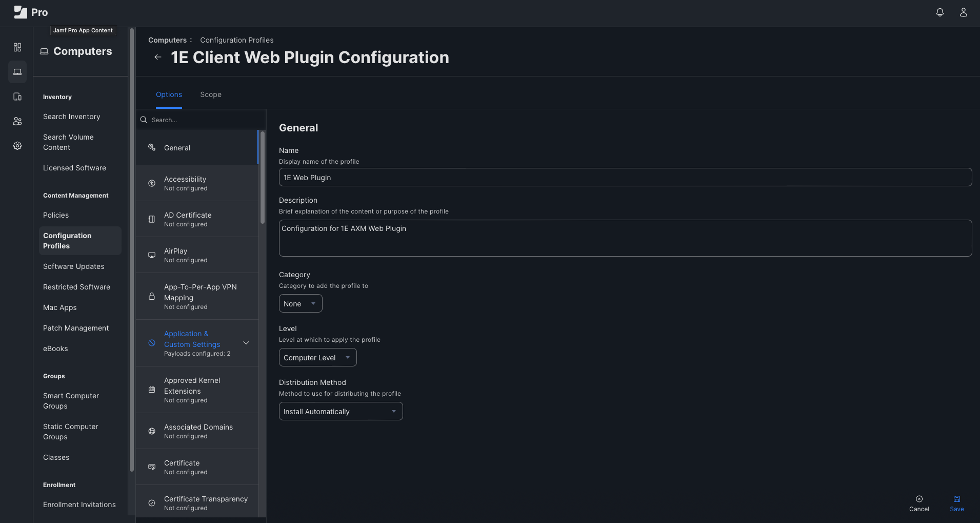Switch to the Scope tab
The height and width of the screenshot is (523, 980).
click(x=211, y=94)
